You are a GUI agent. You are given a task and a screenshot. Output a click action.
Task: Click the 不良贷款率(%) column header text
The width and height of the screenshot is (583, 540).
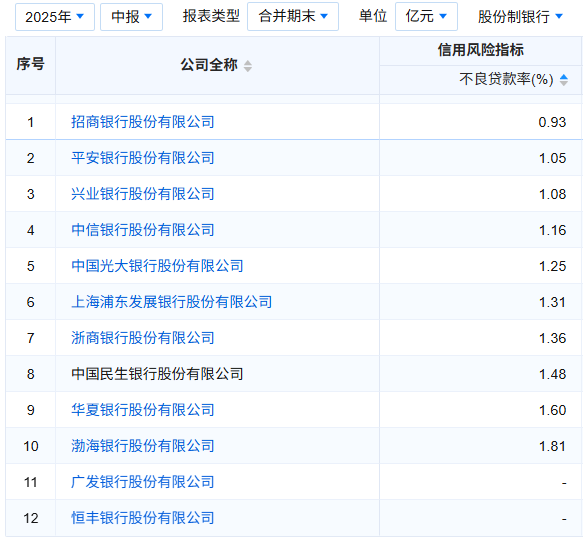coord(506,80)
